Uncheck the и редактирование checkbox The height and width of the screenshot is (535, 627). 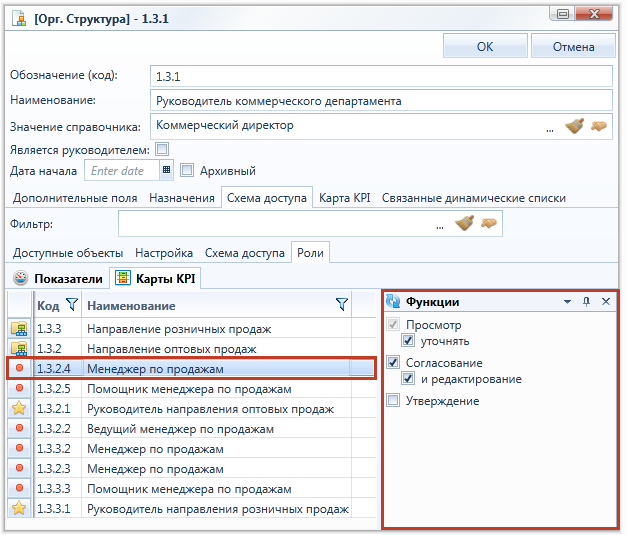(408, 378)
